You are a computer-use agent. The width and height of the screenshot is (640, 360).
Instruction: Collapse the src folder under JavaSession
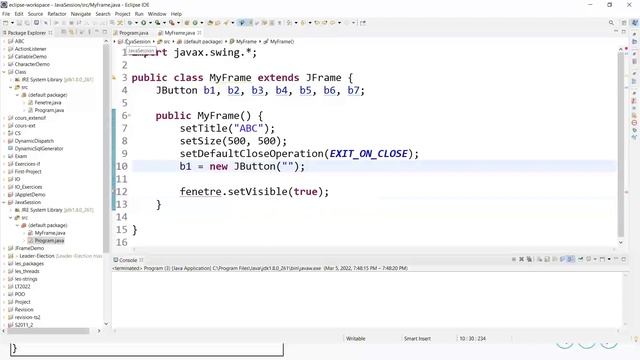point(11,218)
